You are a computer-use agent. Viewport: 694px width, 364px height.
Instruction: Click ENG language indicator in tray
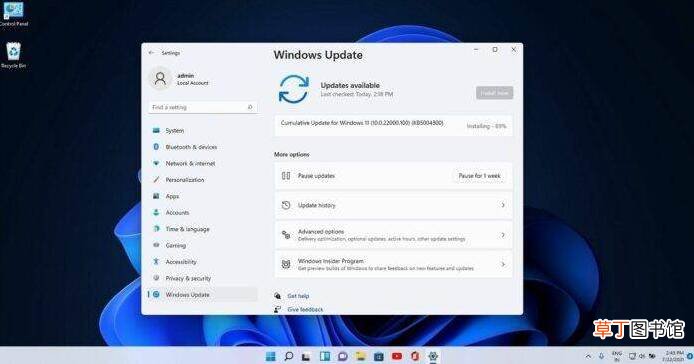[617, 356]
